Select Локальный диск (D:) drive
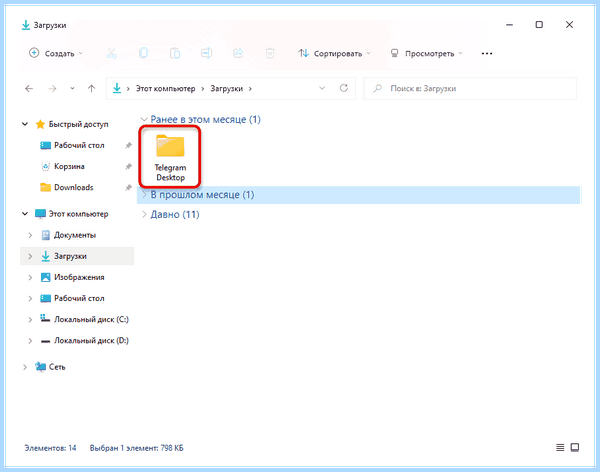 pyautogui.click(x=91, y=340)
